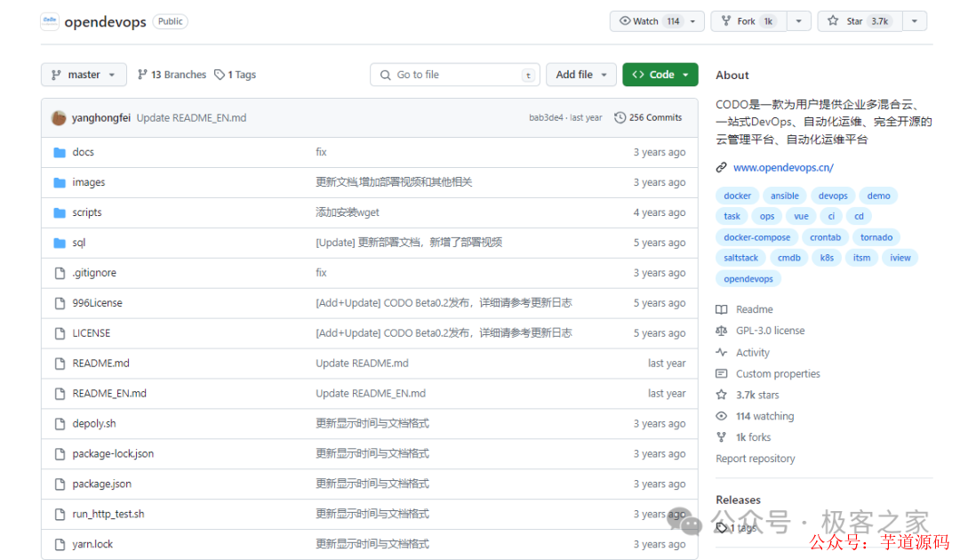The height and width of the screenshot is (560, 960).
Task: Select the docker topic tag
Action: [737, 196]
